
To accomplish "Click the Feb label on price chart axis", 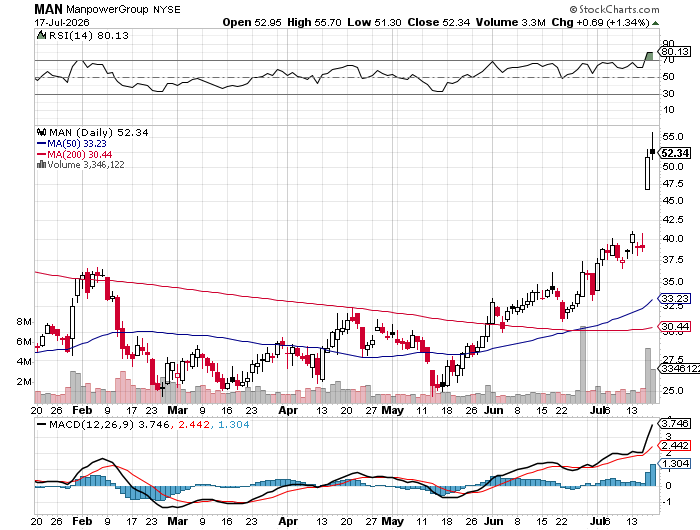I will [82, 410].
